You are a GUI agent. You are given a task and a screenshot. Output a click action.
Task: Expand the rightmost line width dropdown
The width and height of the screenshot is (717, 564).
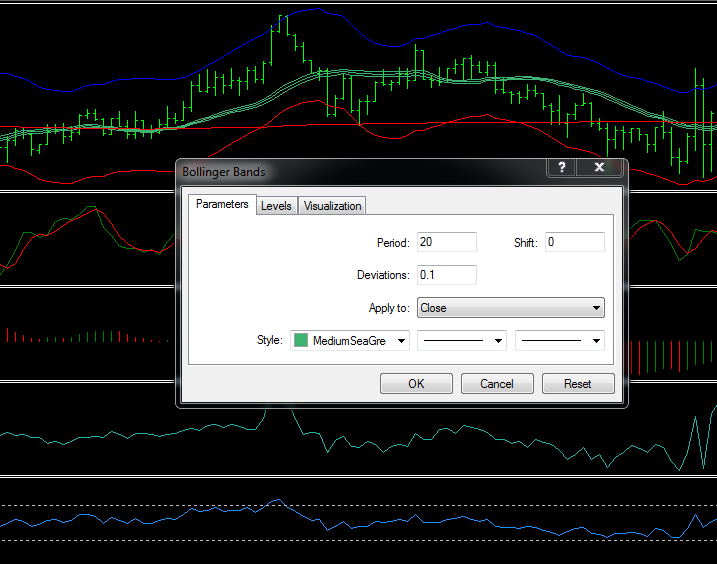[559, 341]
